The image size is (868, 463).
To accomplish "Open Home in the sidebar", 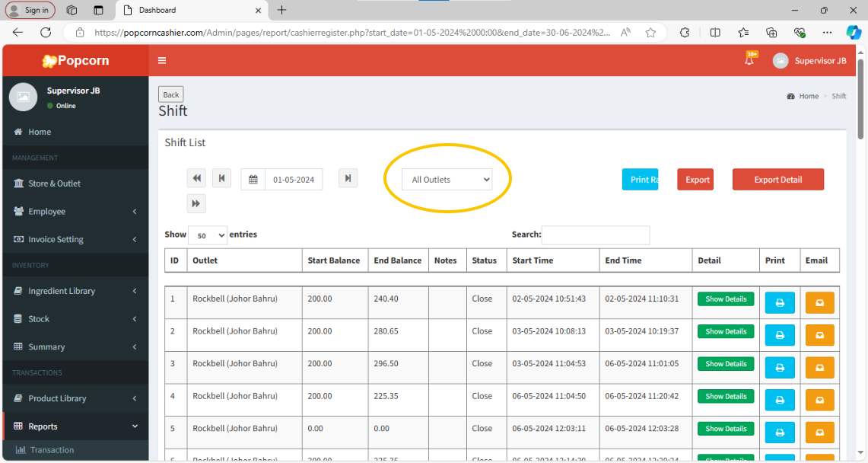I will pyautogui.click(x=75, y=132).
